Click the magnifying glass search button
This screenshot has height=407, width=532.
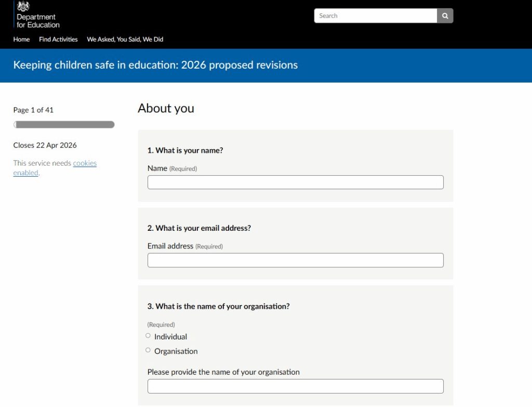click(x=445, y=16)
